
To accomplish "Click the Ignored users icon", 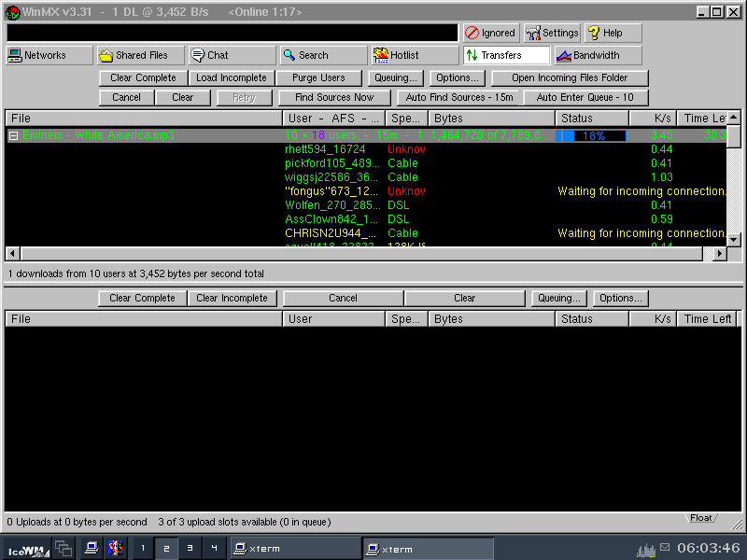I will coord(472,33).
